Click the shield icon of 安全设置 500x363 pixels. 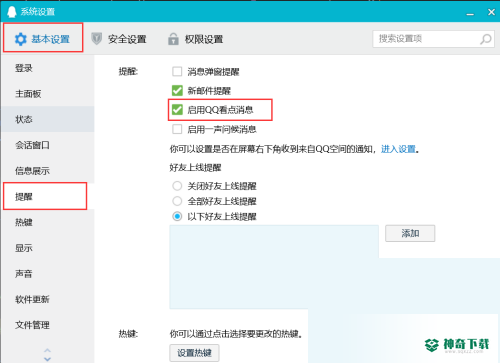click(x=97, y=39)
